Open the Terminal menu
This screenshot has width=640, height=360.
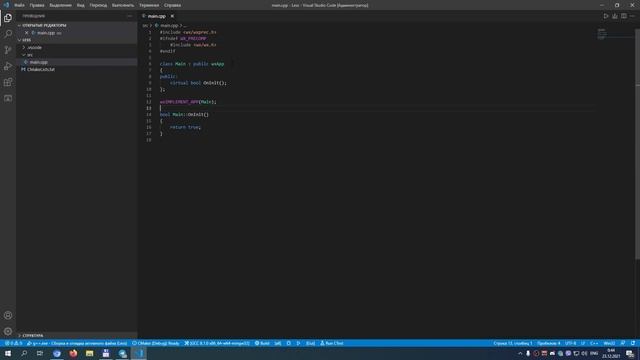tap(149, 5)
